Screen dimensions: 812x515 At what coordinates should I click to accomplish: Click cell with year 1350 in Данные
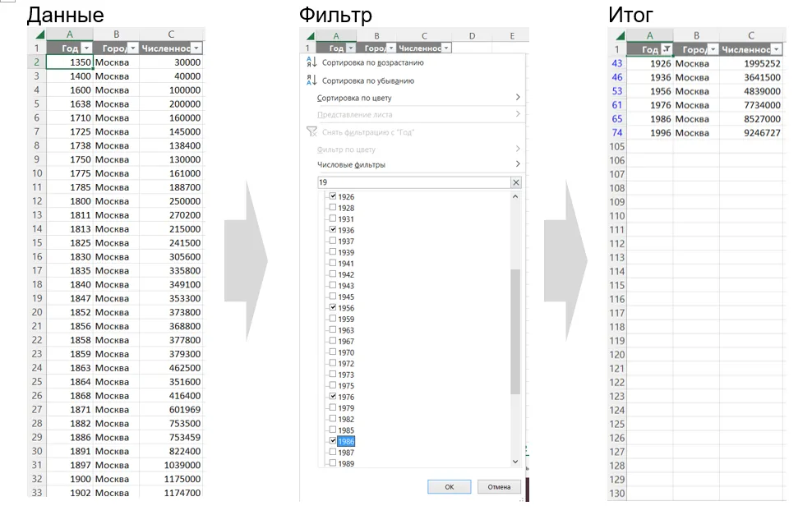69,62
